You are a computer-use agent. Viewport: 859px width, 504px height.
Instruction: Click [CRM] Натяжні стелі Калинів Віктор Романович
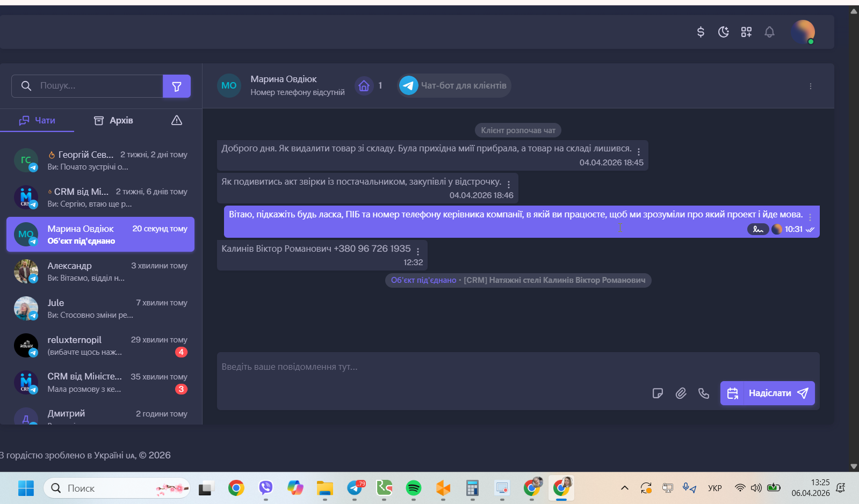(x=554, y=280)
